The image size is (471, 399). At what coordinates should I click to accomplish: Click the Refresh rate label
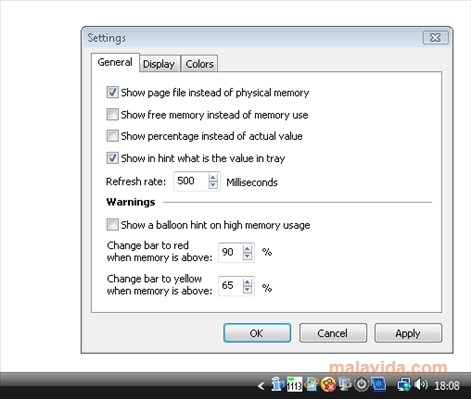point(136,182)
